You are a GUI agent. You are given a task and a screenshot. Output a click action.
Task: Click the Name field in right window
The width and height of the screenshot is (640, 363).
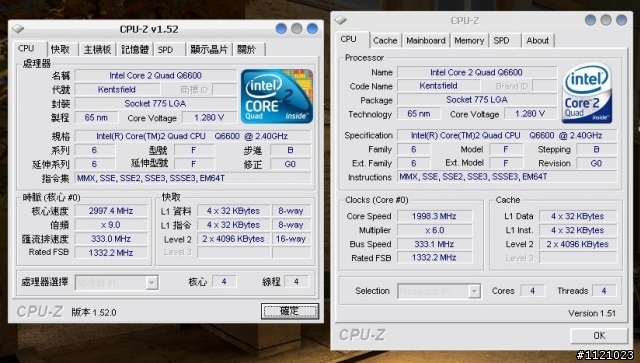tap(476, 72)
